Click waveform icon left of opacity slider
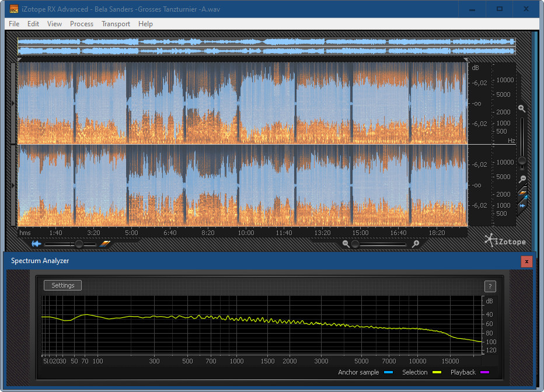 (37, 244)
